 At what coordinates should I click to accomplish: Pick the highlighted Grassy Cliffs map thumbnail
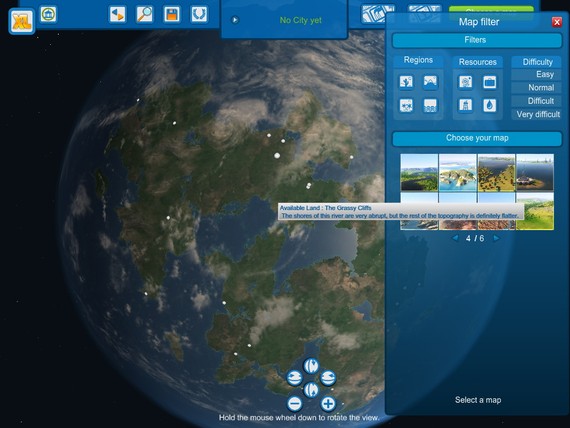[535, 211]
